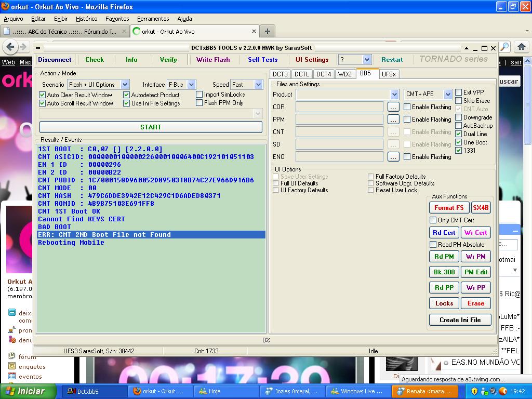
Task: Open Scenario dropdown
Action: [x=125, y=85]
